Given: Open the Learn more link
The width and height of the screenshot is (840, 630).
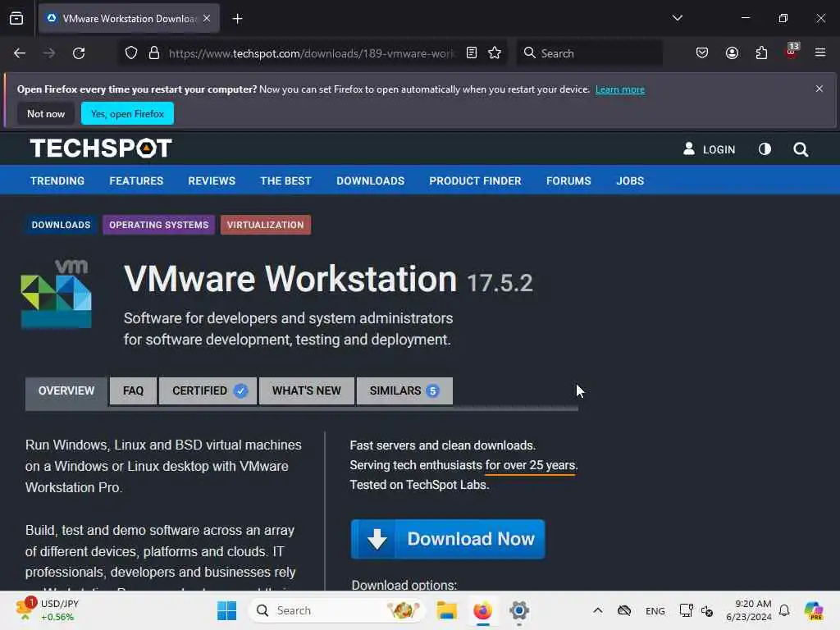Looking at the screenshot, I should pyautogui.click(x=620, y=89).
